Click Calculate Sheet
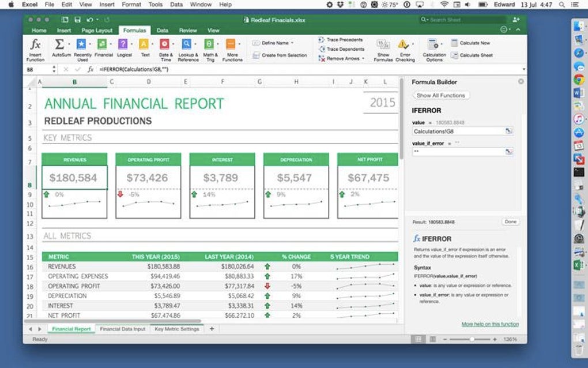Image resolution: width=588 pixels, height=368 pixels. [x=472, y=55]
